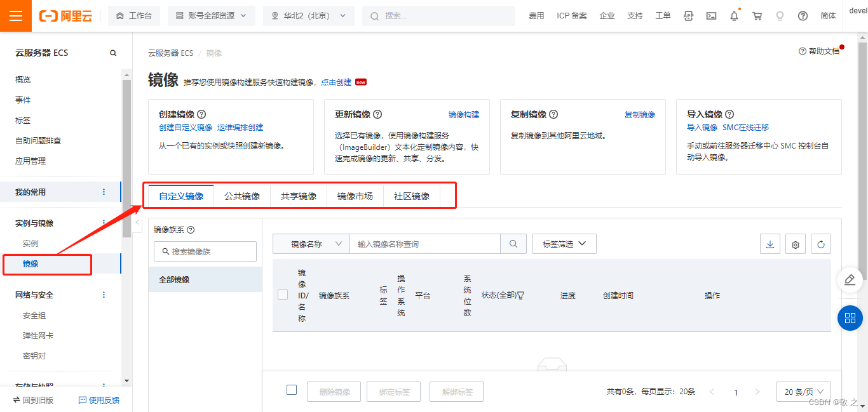The image size is (868, 412).
Task: Open 安全组 in the sidebar
Action: coord(34,316)
